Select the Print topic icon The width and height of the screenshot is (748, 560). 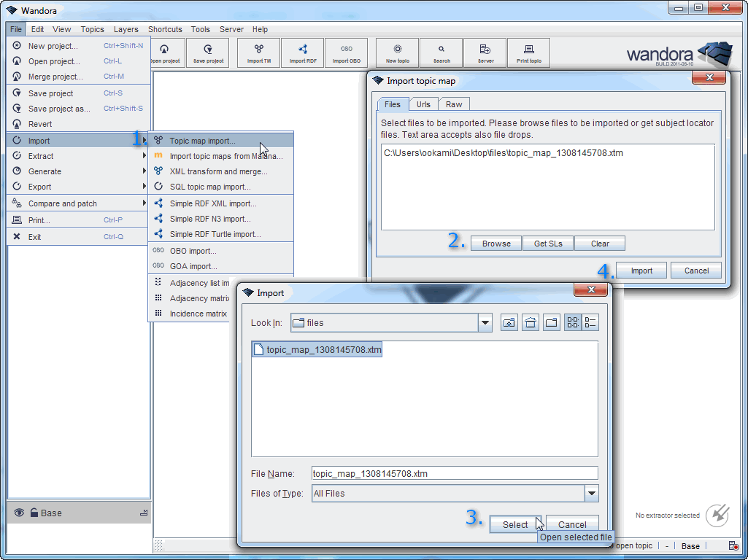[x=528, y=52]
